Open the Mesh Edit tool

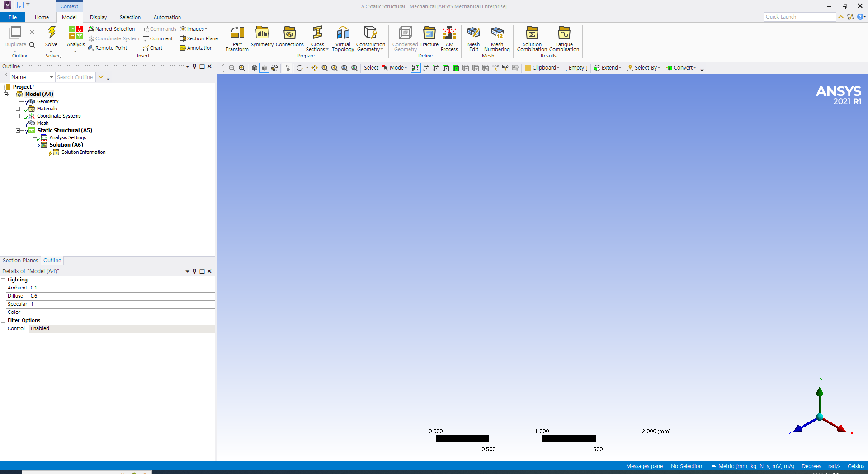click(474, 39)
